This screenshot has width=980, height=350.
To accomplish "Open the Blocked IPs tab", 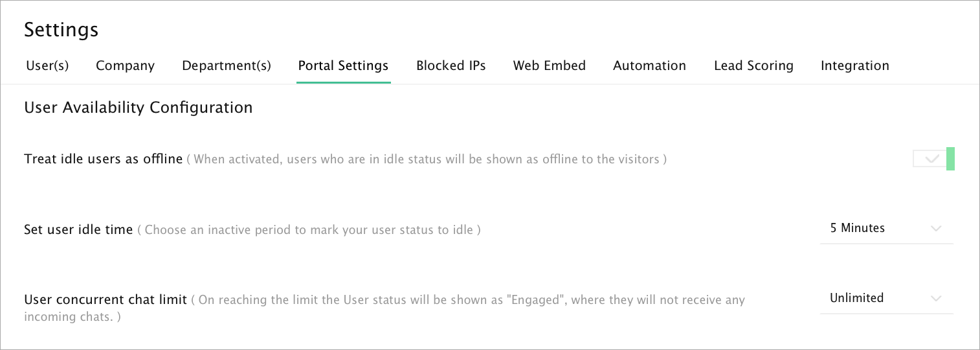I will pos(451,65).
